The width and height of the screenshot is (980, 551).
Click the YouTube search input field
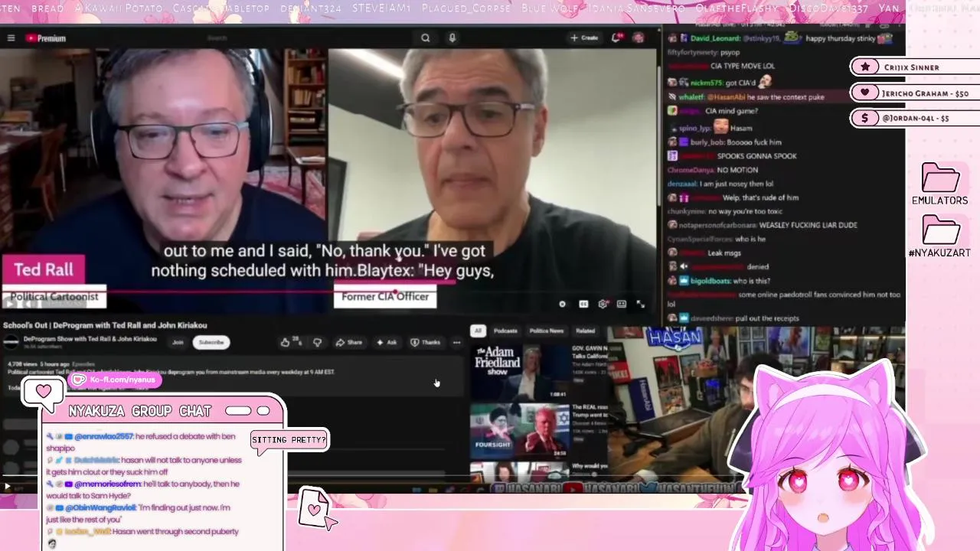(x=306, y=37)
